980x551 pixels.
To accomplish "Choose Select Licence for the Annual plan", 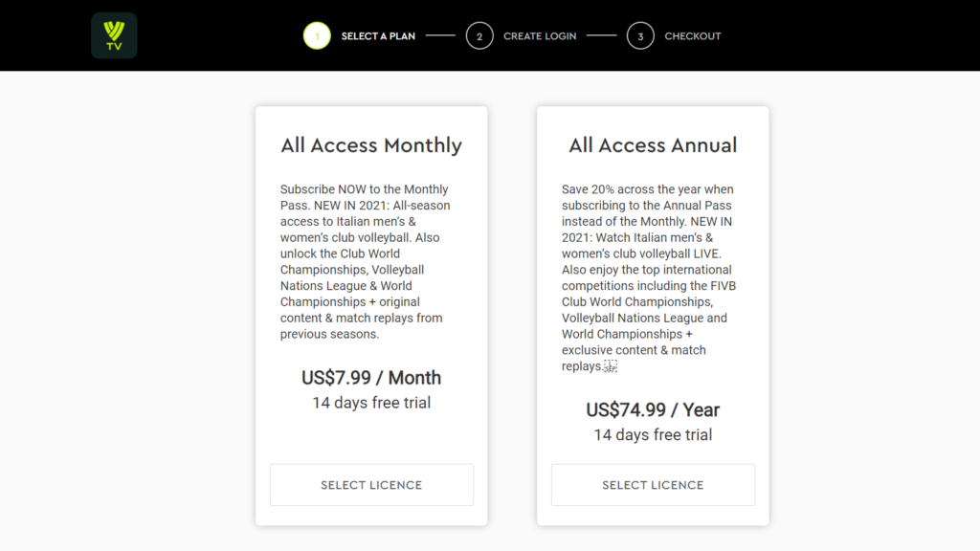I will tap(653, 485).
